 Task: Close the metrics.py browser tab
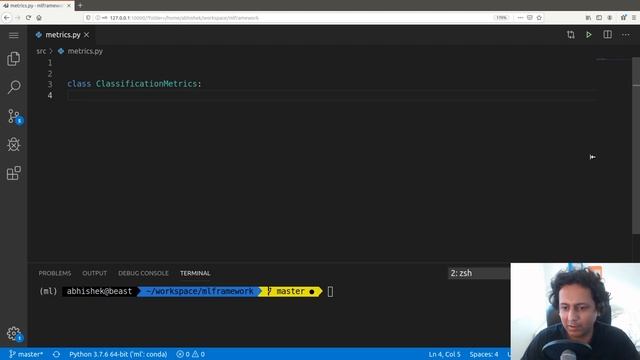pyautogui.click(x=69, y=6)
